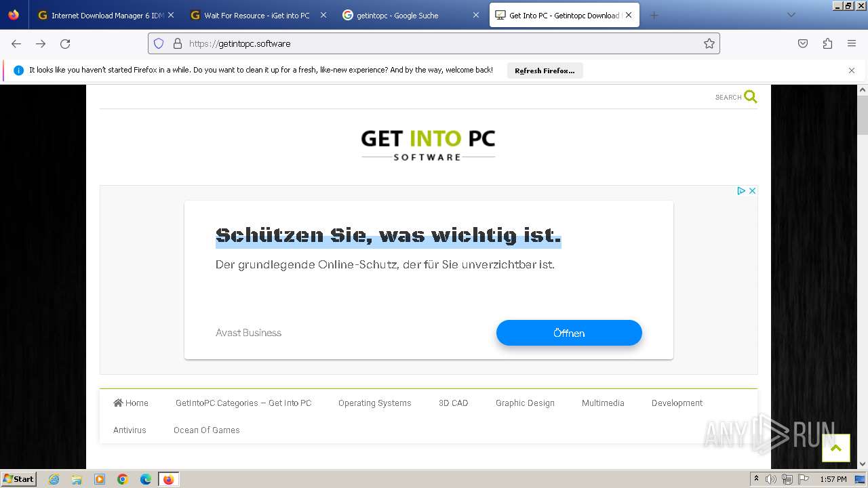Open the Graphic Design menu item
Screen dimensions: 868x488
(x=525, y=403)
